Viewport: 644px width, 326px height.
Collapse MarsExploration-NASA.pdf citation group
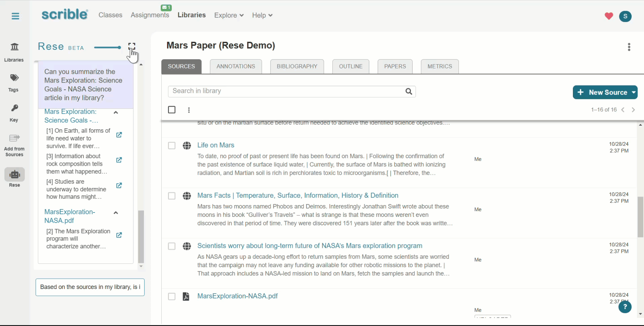pyautogui.click(x=116, y=213)
